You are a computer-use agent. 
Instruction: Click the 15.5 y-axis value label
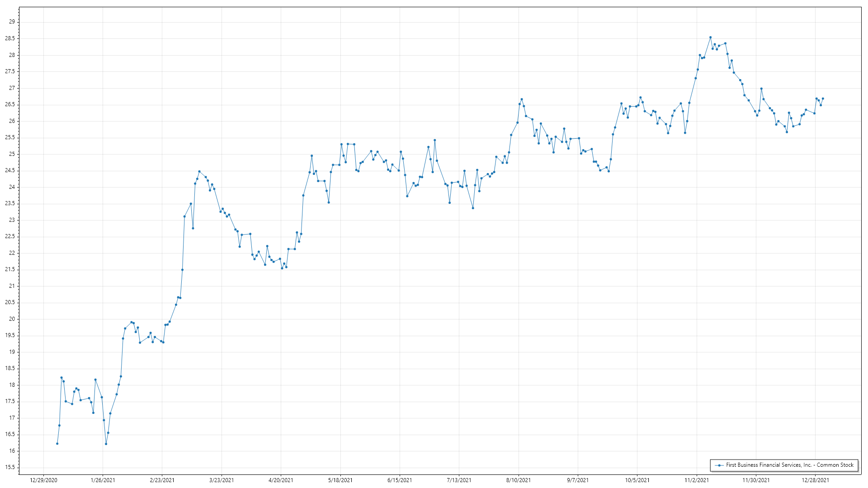tap(10, 467)
